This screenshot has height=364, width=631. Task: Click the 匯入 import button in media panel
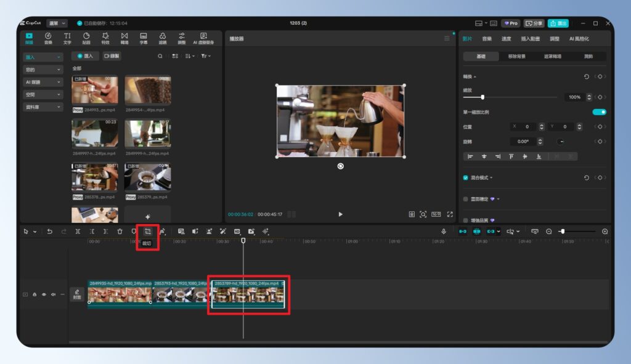tap(85, 56)
